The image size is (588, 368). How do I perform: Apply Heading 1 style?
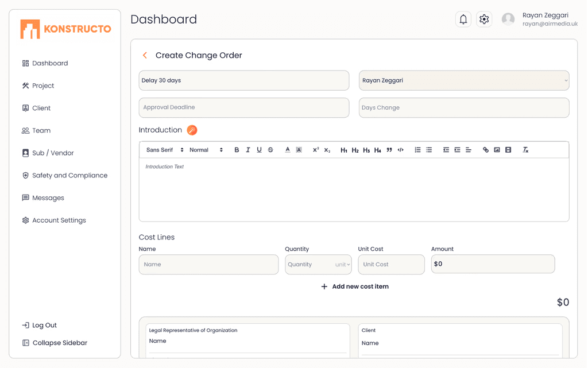344,150
